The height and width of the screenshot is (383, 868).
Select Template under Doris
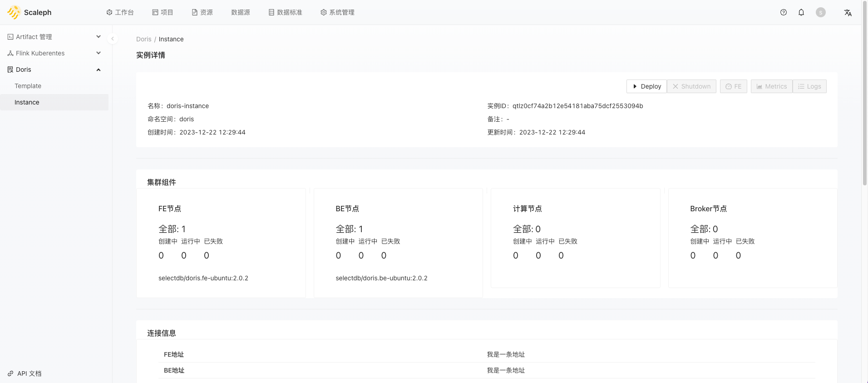point(54,86)
